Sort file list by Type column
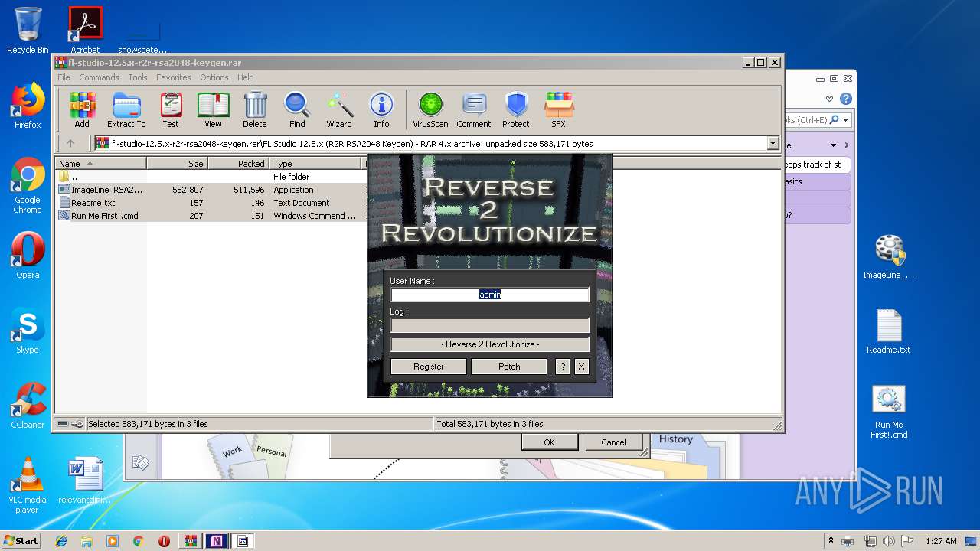The image size is (980, 551). tap(315, 163)
